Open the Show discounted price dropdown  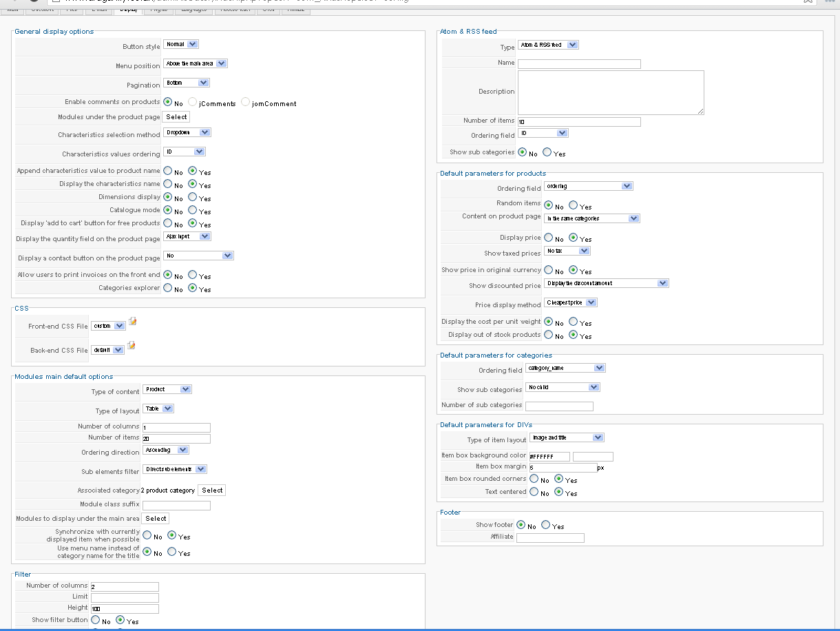pyautogui.click(x=607, y=283)
